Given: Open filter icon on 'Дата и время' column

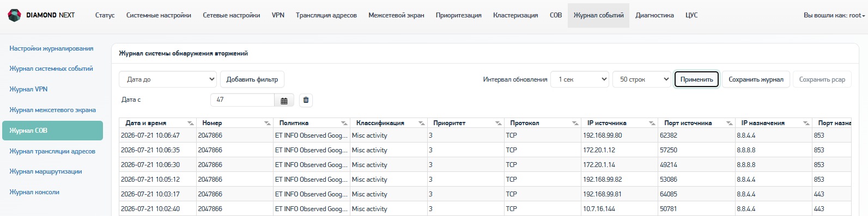Looking at the screenshot, I should 190,123.
